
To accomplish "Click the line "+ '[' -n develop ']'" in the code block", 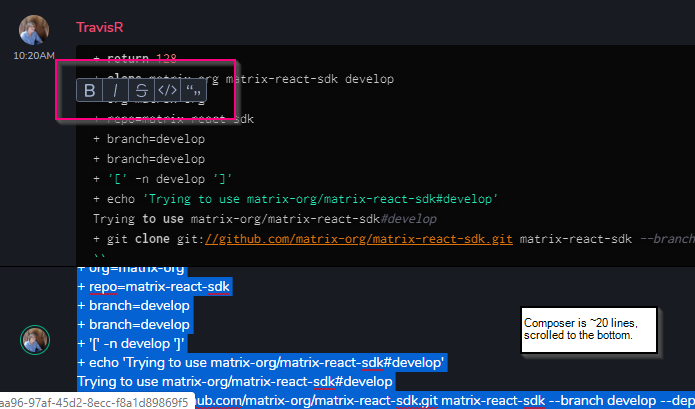I will coord(163,179).
